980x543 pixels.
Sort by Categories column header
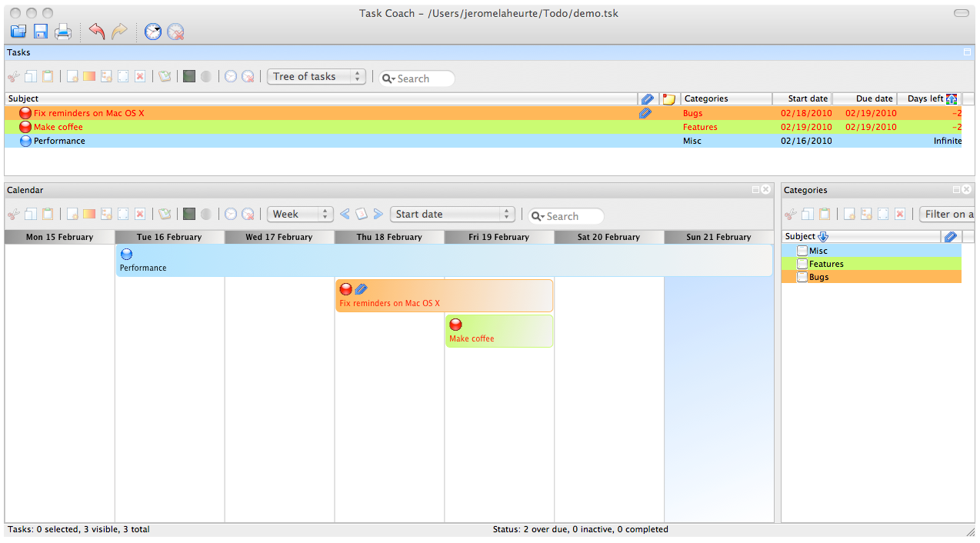pos(726,98)
